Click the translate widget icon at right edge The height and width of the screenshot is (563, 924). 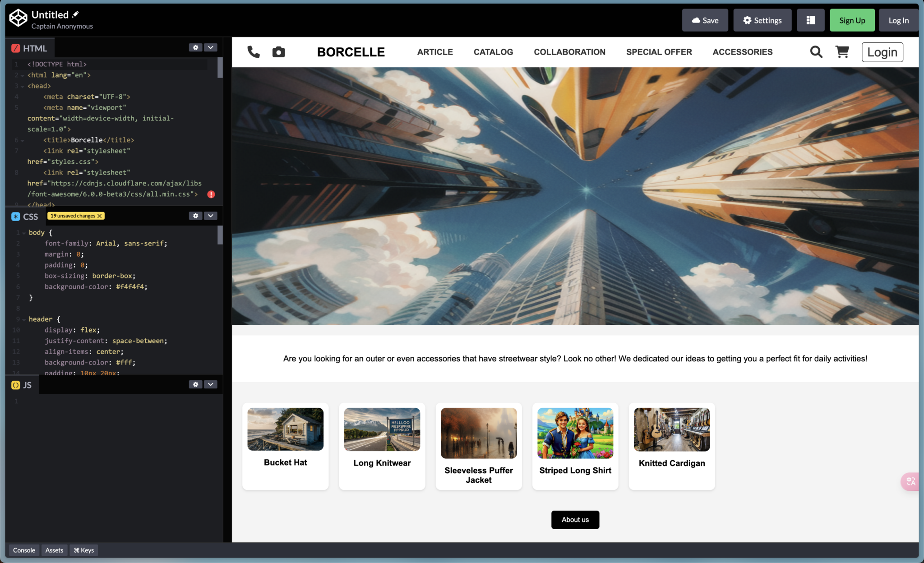[x=911, y=481]
